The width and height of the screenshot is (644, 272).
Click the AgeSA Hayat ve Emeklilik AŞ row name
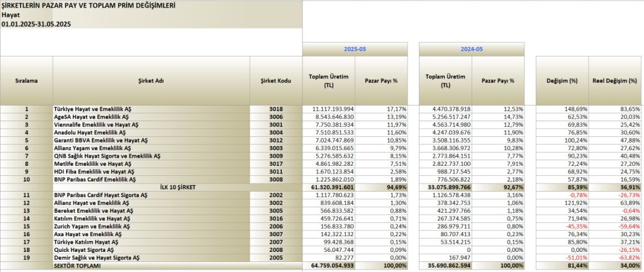[151, 117]
